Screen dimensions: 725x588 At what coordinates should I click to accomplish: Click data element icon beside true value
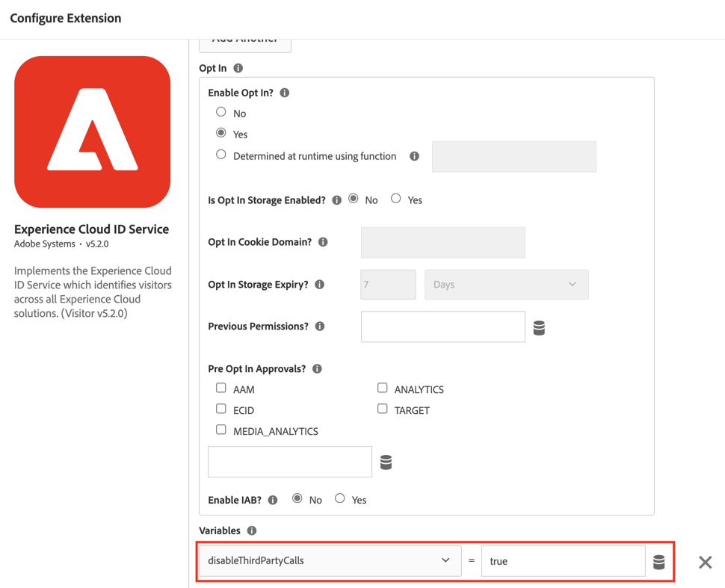click(x=658, y=562)
